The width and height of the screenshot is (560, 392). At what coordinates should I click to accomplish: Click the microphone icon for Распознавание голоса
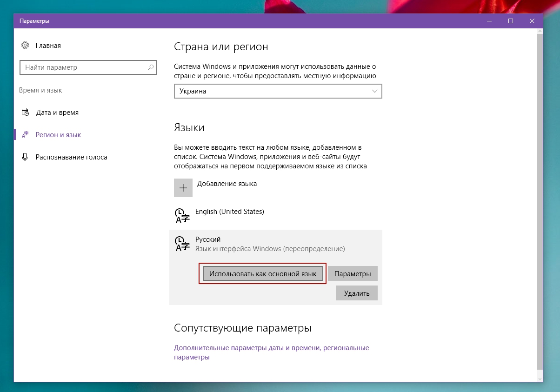click(x=25, y=157)
